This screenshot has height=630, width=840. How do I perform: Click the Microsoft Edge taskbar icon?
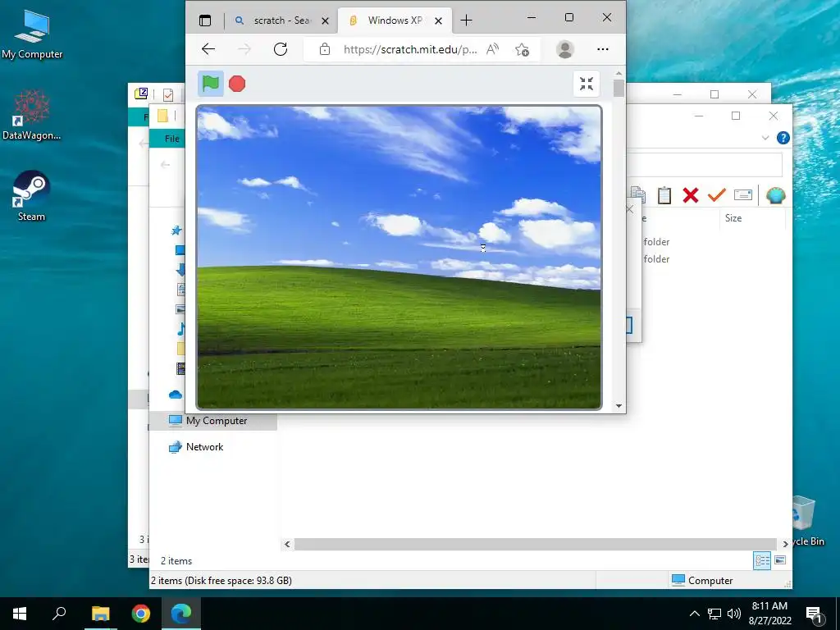pyautogui.click(x=181, y=614)
